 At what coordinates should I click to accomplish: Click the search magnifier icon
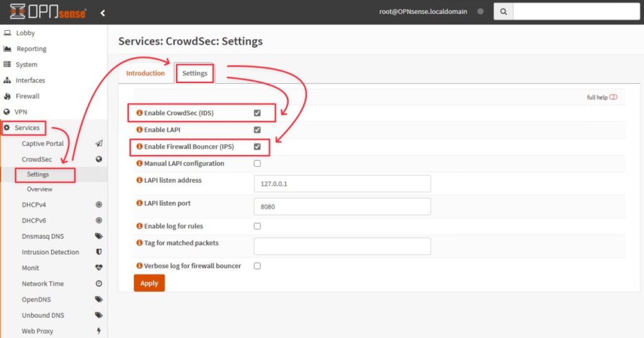pyautogui.click(x=503, y=11)
